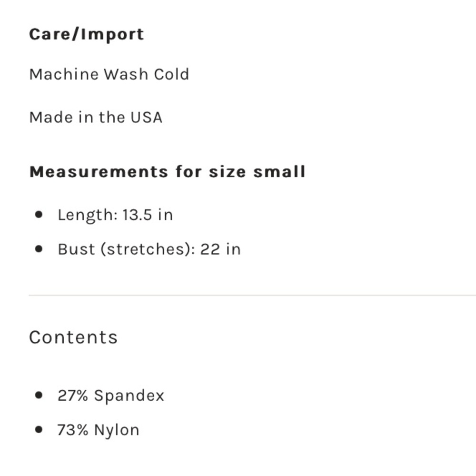Click the bullet before Bust
Viewport: 476px width, 476px height.
[x=39, y=249]
